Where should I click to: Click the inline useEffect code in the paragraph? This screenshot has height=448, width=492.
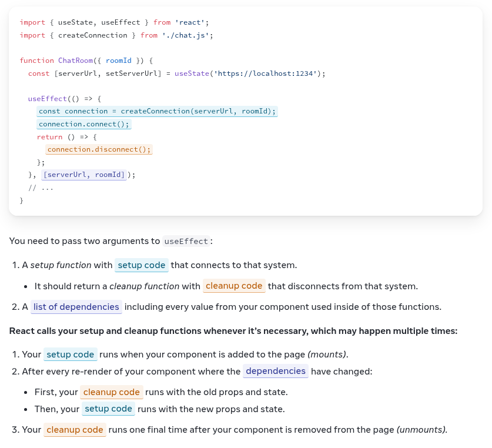186,241
